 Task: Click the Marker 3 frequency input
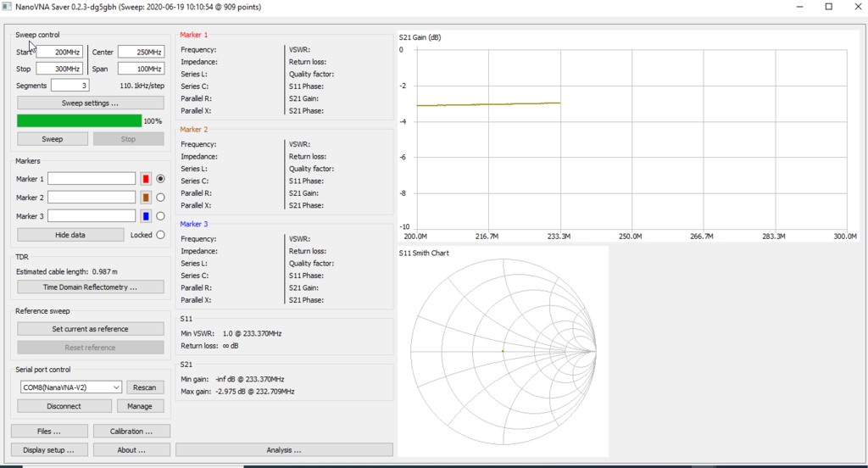tap(92, 216)
